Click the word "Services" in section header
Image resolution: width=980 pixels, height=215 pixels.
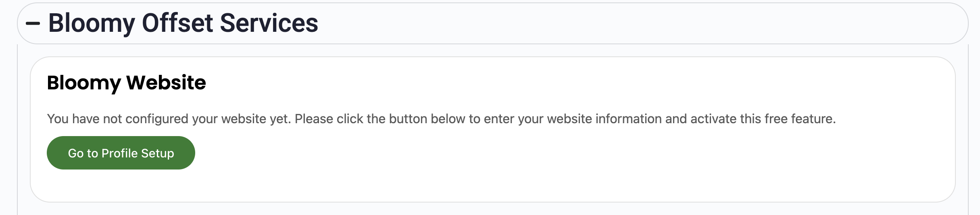(x=269, y=23)
